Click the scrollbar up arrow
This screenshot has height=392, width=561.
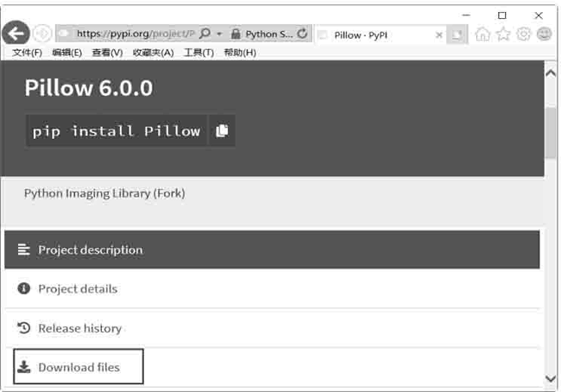pos(551,73)
